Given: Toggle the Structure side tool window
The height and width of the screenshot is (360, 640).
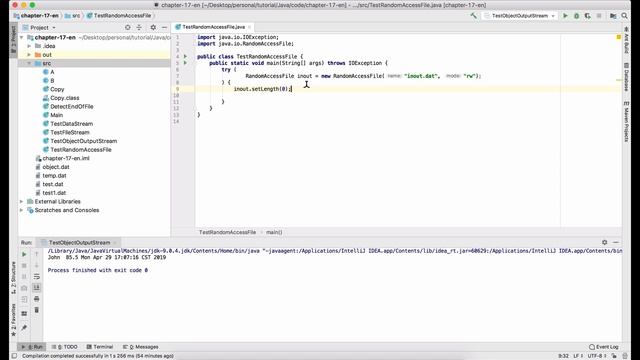Looking at the screenshot, I should [13, 278].
